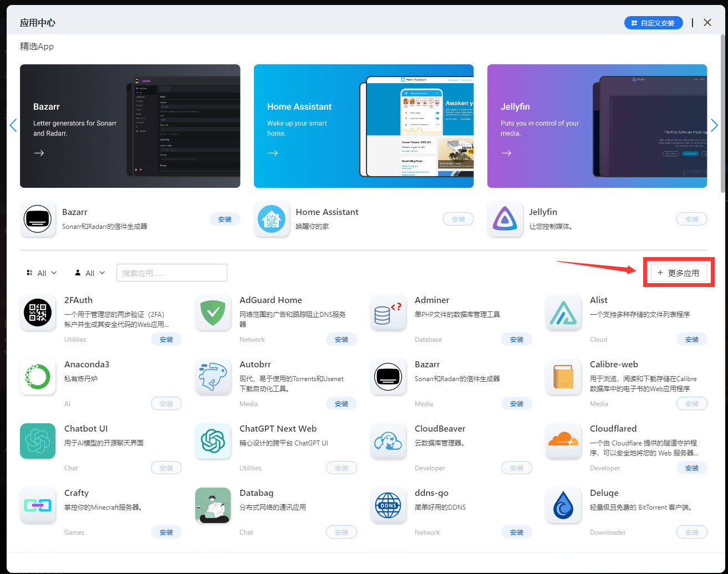Viewport: 728px width, 574px height.
Task: Open the Databag app icon
Action: coord(213,505)
